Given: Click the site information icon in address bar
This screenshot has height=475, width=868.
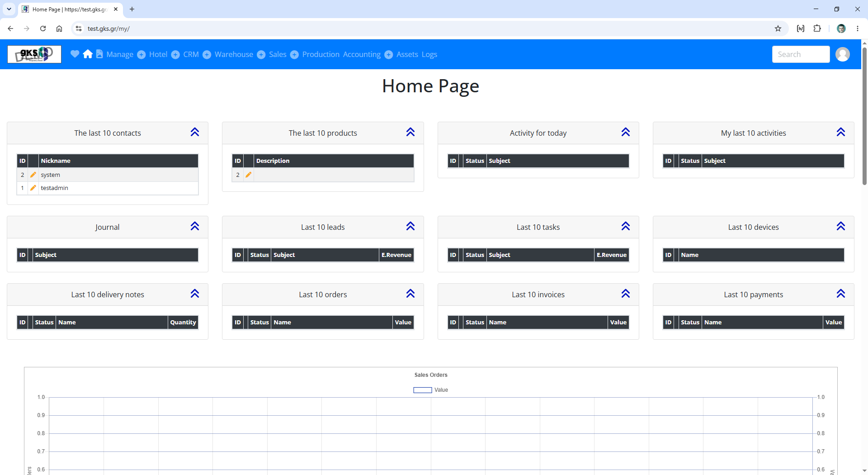Looking at the screenshot, I should (x=79, y=28).
